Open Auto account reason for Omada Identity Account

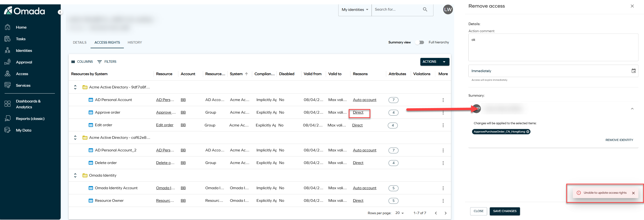364,188
